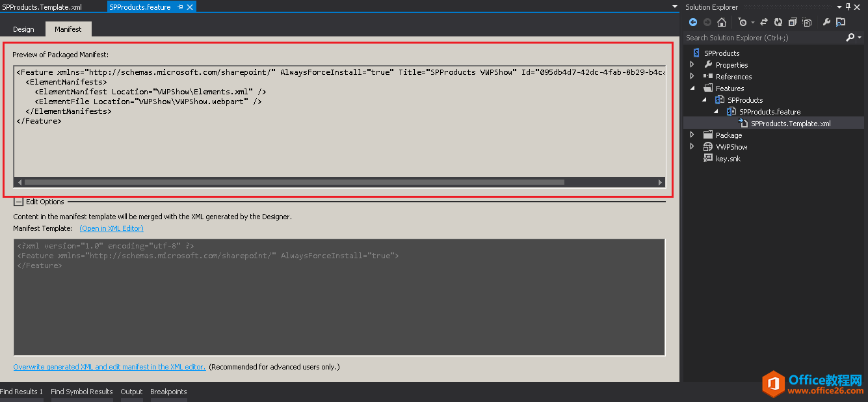This screenshot has height=402, width=868.
Task: Click the Back navigation icon in Solution Explorer
Action: pos(692,21)
